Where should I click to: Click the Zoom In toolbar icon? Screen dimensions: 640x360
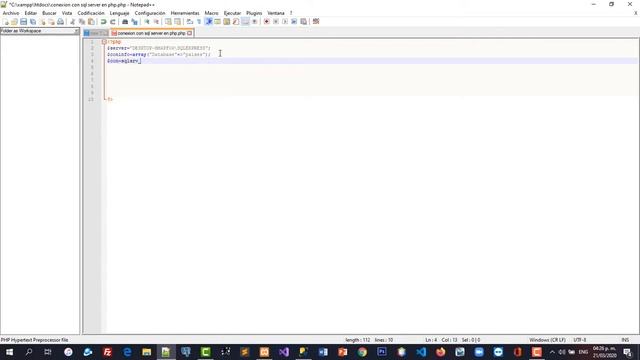(147, 22)
